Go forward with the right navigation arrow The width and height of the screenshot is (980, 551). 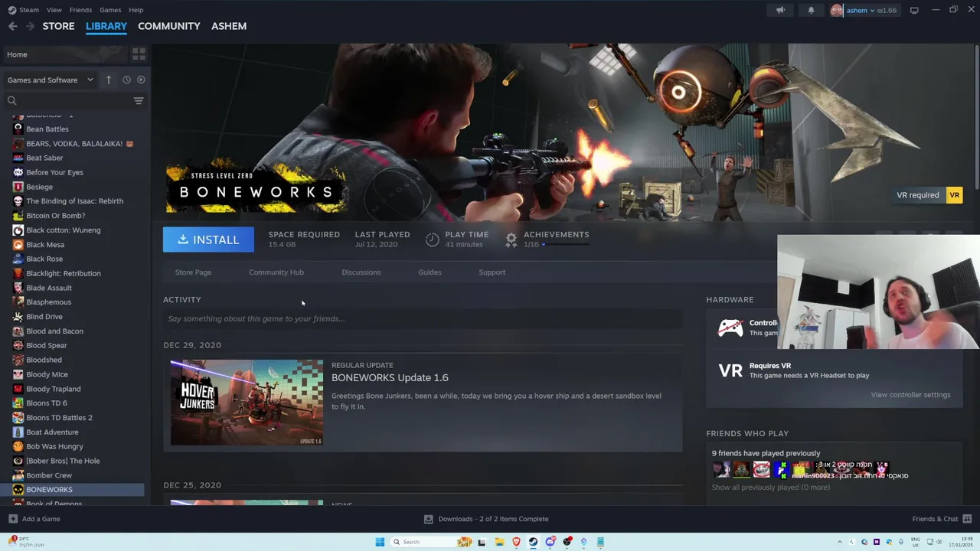pyautogui.click(x=30, y=26)
